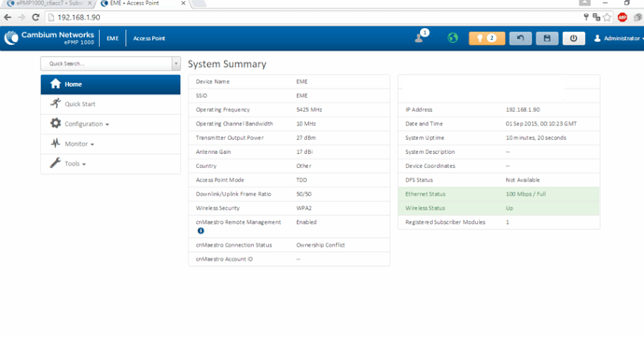Click the Registered Subscriber Modules label
Viewport: 644px width, 337px height.
445,222
